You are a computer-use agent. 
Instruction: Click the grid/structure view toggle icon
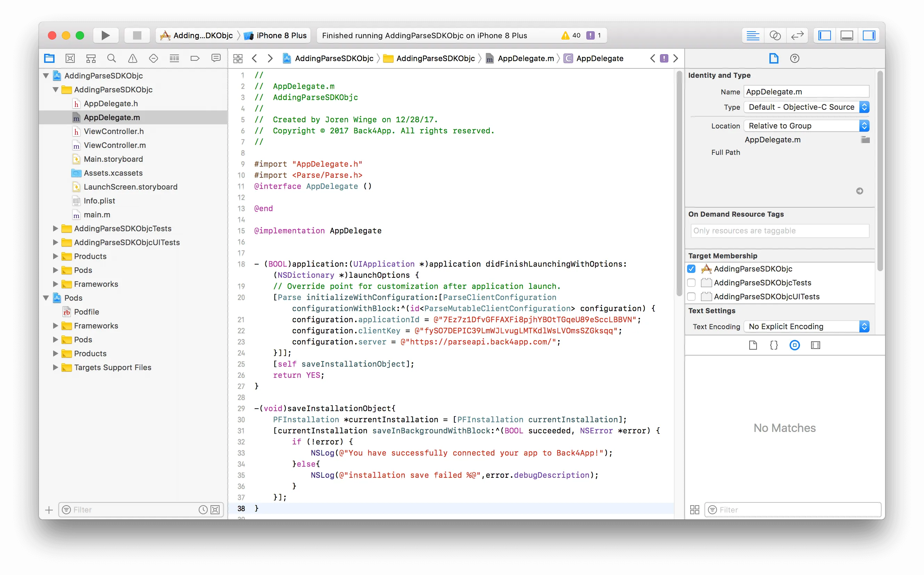pyautogui.click(x=694, y=509)
